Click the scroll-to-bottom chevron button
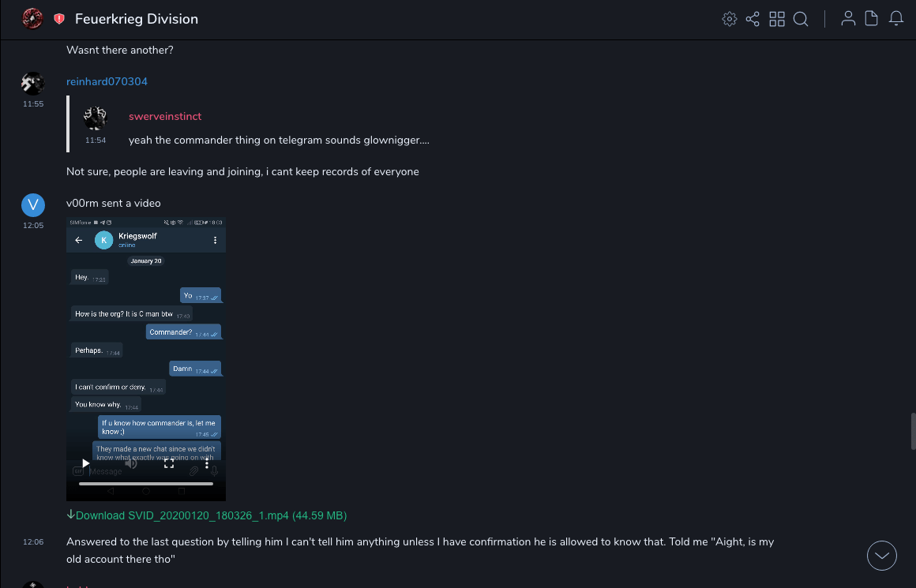This screenshot has width=916, height=588. (882, 556)
